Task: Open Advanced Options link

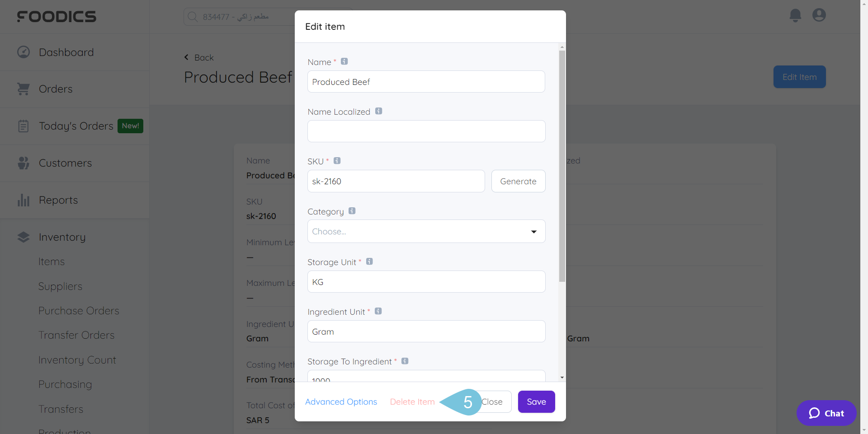Action: point(341,401)
